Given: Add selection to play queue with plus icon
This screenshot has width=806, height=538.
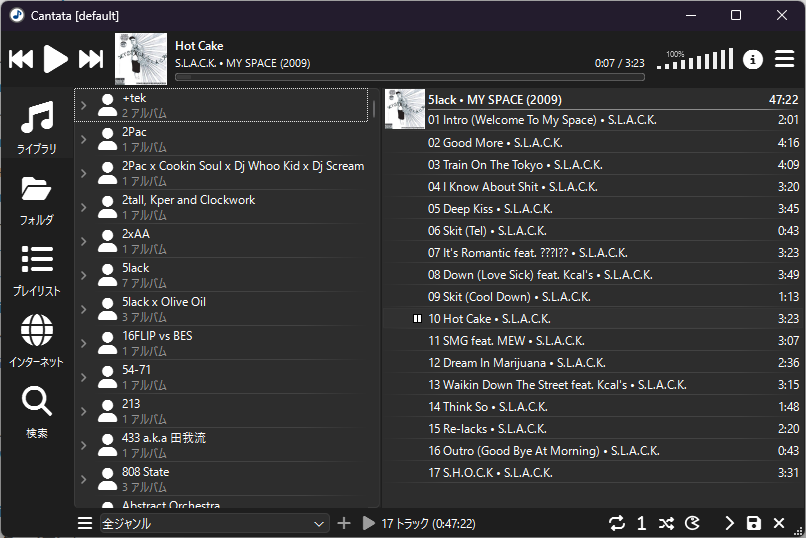Looking at the screenshot, I should 344,524.
